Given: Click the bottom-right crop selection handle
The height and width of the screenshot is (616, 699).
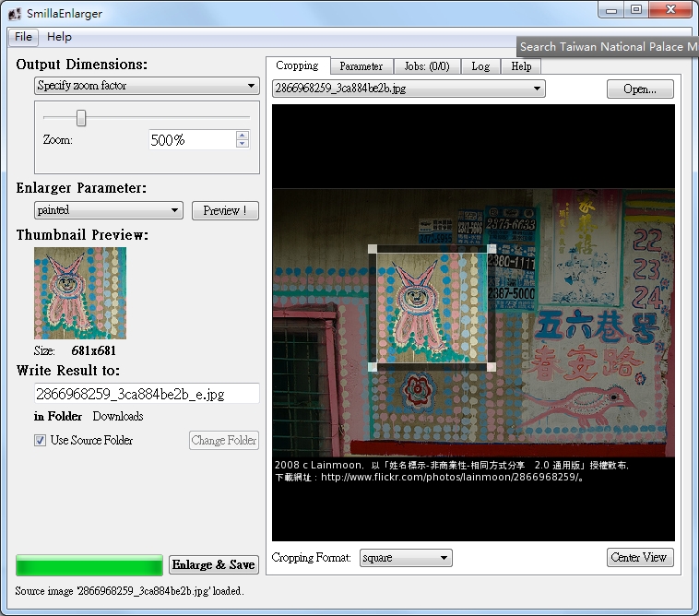Looking at the screenshot, I should [492, 367].
